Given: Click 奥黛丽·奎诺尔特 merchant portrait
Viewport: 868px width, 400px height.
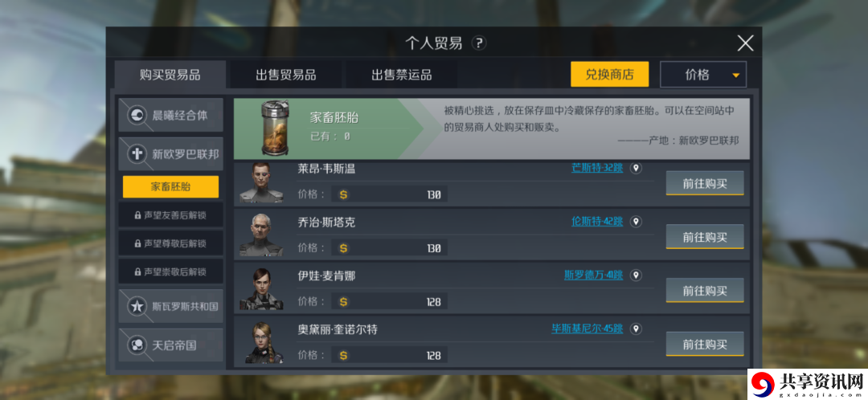Looking at the screenshot, I should (261, 342).
